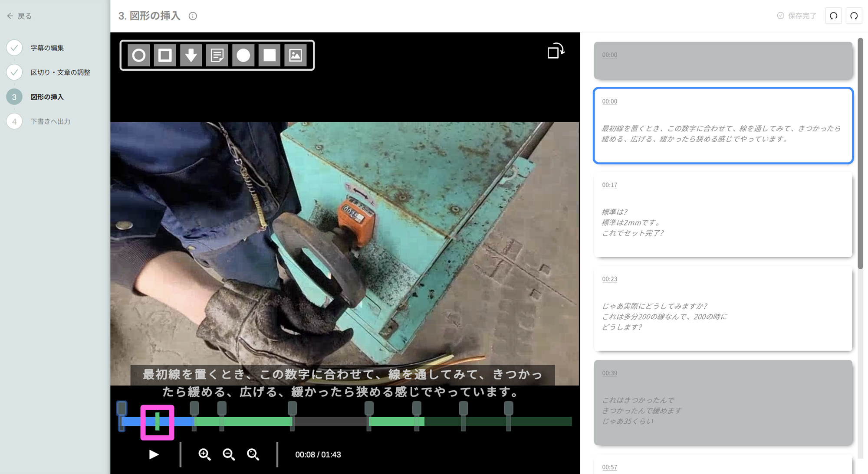Screen dimensions: 868x474
Task: Play the video
Action: pos(154,454)
